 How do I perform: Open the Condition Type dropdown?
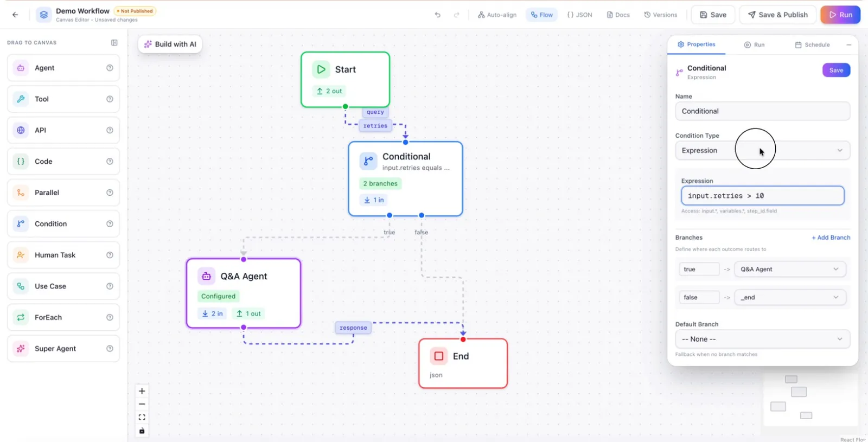click(762, 151)
